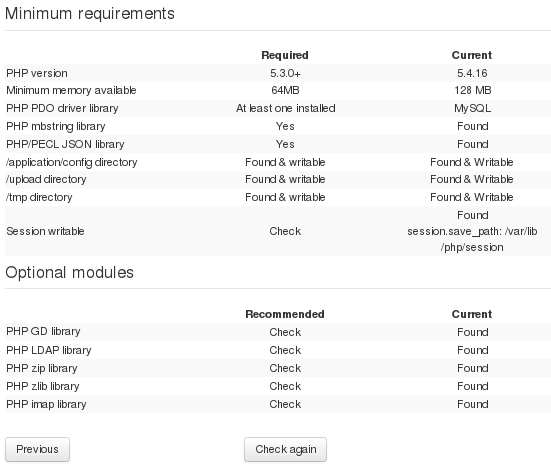This screenshot has height=473, width=551.
Task: Click Found status for PHP/PECL JSON library
Action: click(x=473, y=144)
